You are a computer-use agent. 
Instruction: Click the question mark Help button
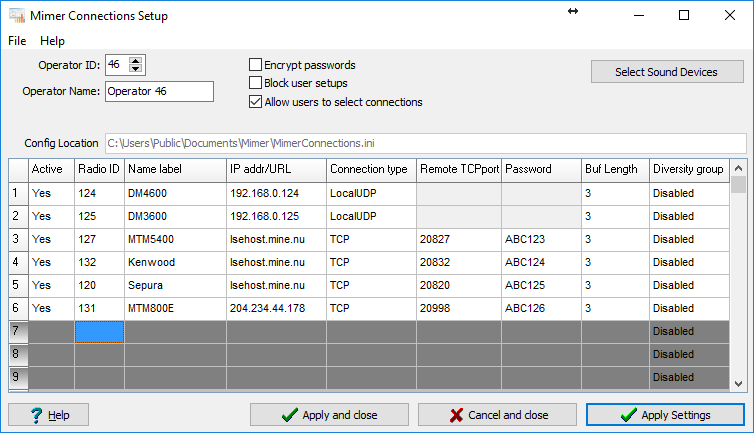point(49,415)
